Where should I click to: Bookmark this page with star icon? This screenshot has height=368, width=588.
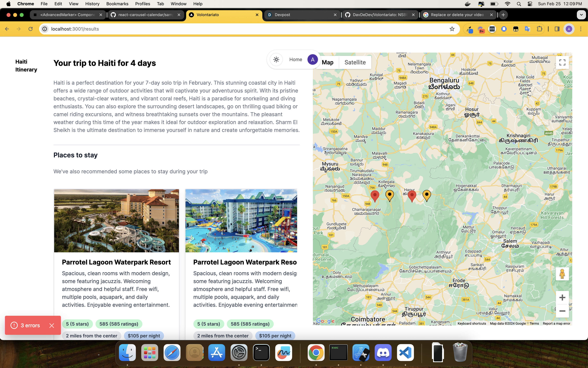[452, 29]
